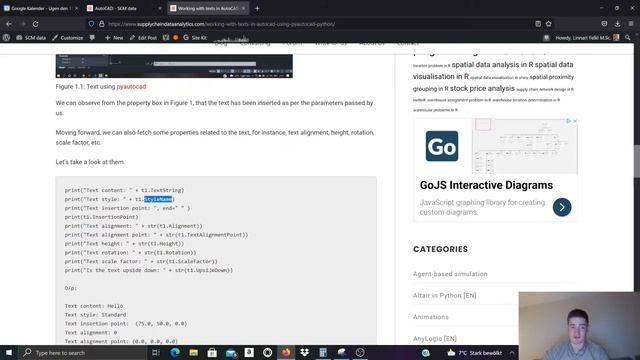
Task: Open Dropbox from the taskbar
Action: pos(304,353)
